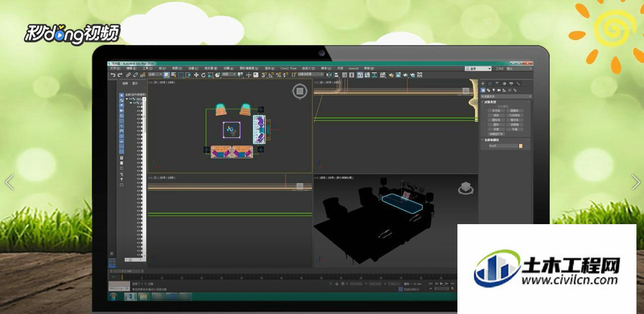Image resolution: width=644 pixels, height=314 pixels.
Task: Click the scene explorer horizontal scrollbar
Action: pyautogui.click(x=135, y=260)
